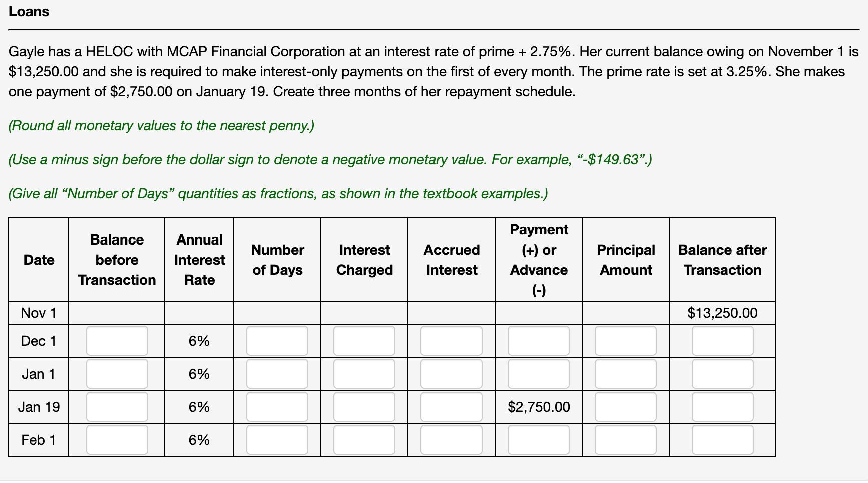Click the Payment or Advance field for Dec 1
This screenshot has width=868, height=483.
(x=538, y=341)
